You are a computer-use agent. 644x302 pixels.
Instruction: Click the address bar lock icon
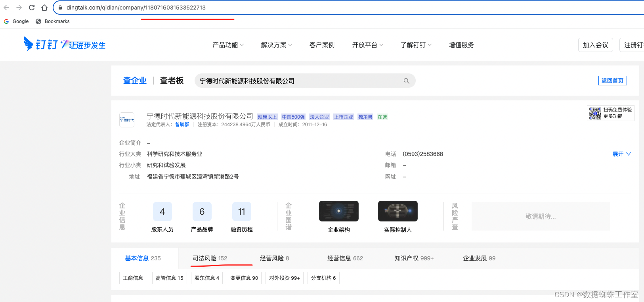coord(60,8)
